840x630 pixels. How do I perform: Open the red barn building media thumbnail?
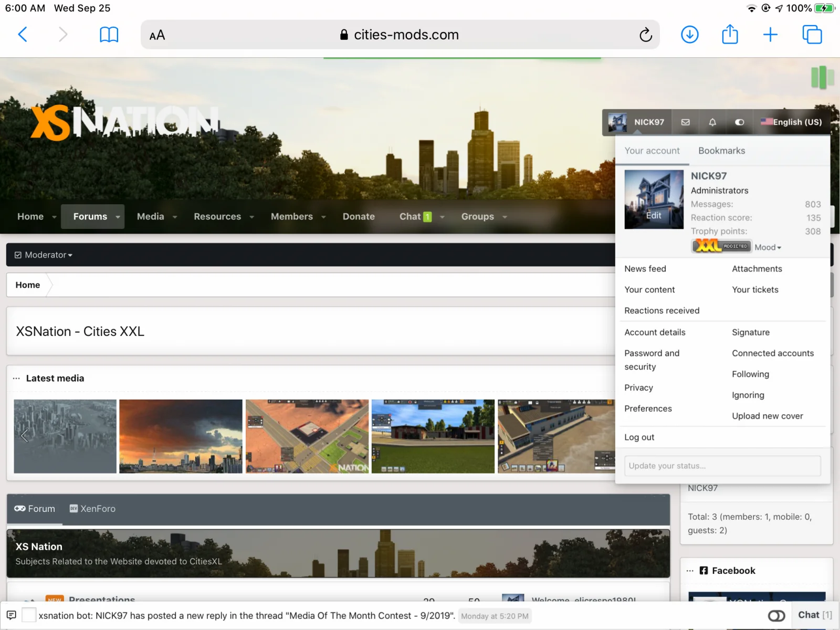[433, 436]
